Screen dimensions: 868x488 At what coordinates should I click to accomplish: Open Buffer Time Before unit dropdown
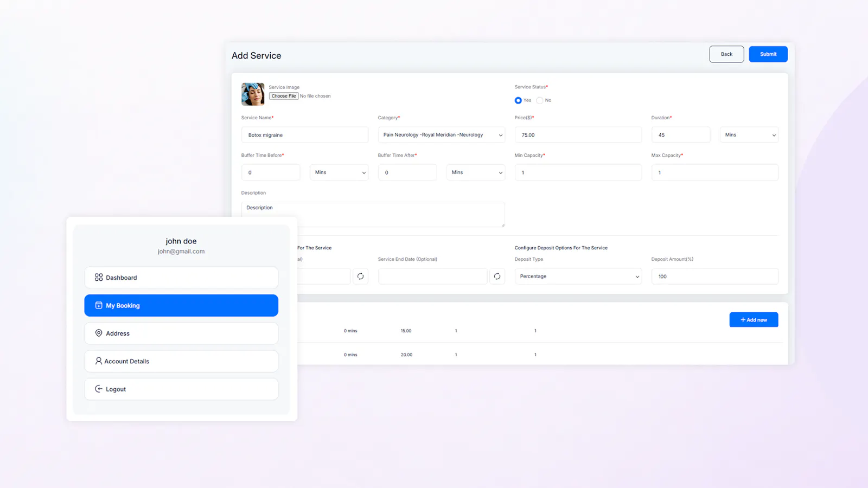[339, 172]
